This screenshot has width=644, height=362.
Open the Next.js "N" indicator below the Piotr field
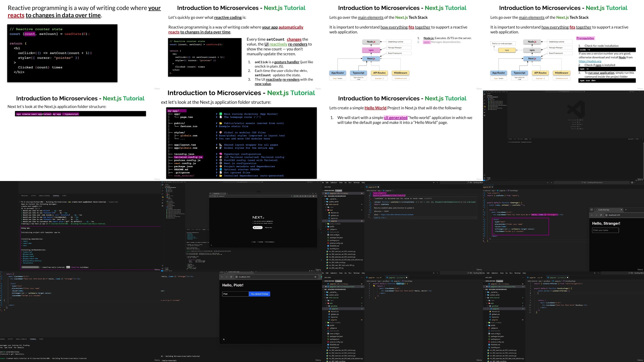click(224, 339)
